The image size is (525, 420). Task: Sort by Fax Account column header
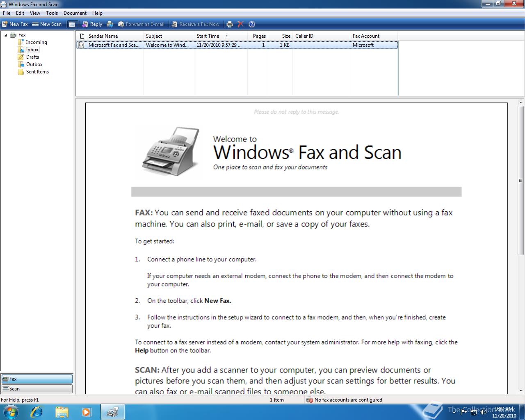[374, 36]
